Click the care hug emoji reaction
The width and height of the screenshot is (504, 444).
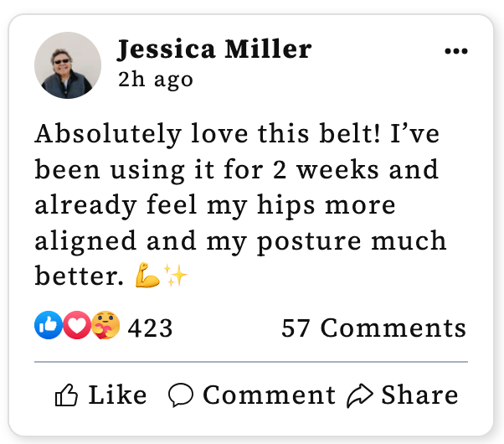click(105, 325)
